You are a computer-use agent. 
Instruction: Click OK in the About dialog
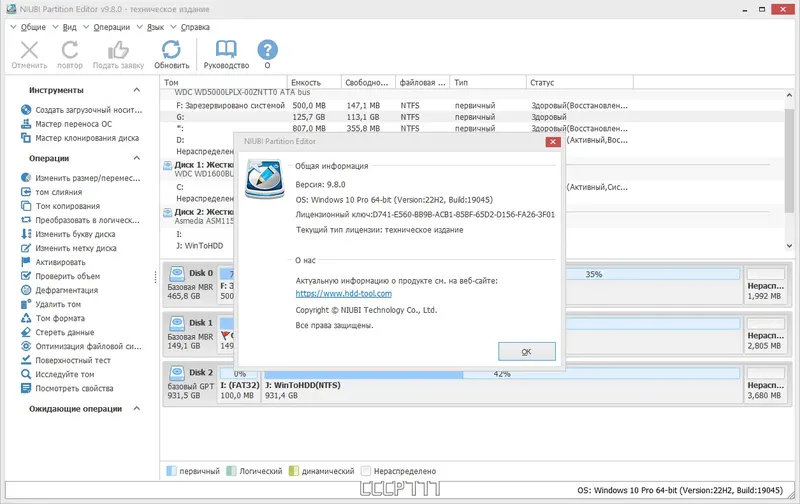[527, 351]
